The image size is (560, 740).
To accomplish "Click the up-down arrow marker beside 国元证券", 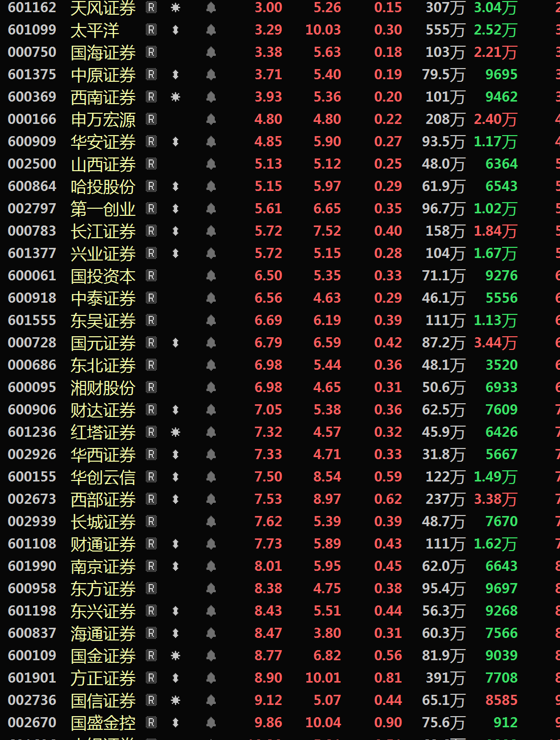I will (x=176, y=343).
